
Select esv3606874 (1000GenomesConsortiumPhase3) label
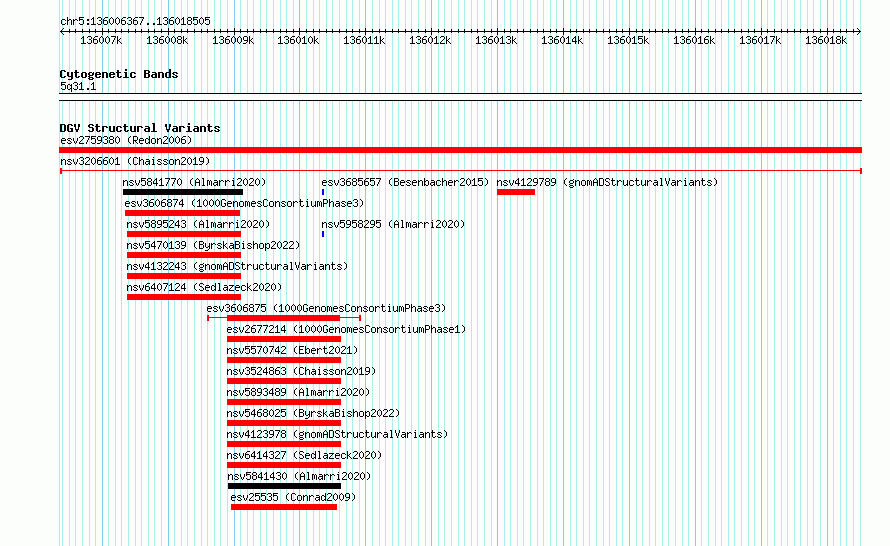click(x=244, y=203)
